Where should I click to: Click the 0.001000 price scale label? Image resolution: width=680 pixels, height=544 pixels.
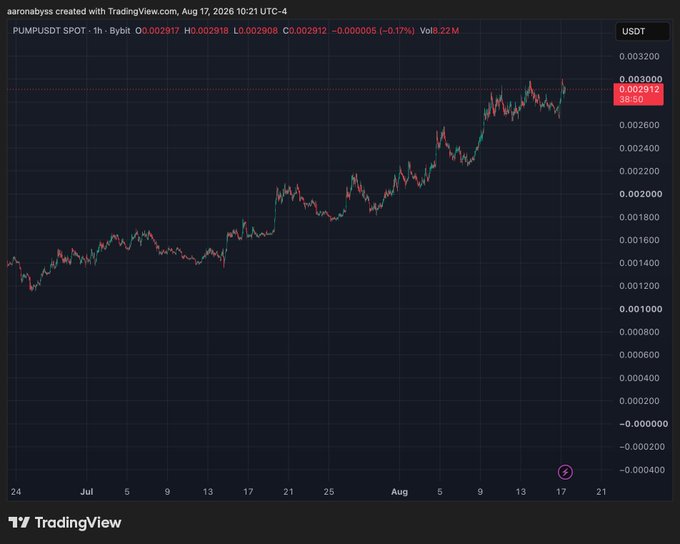(641, 309)
